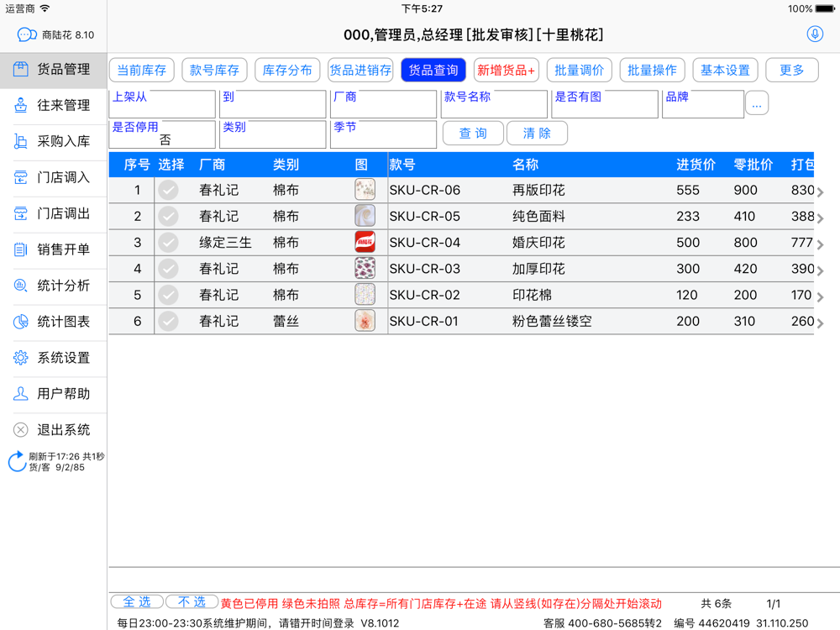Click the 全选 select-all button
The width and height of the screenshot is (840, 630).
pos(137,601)
